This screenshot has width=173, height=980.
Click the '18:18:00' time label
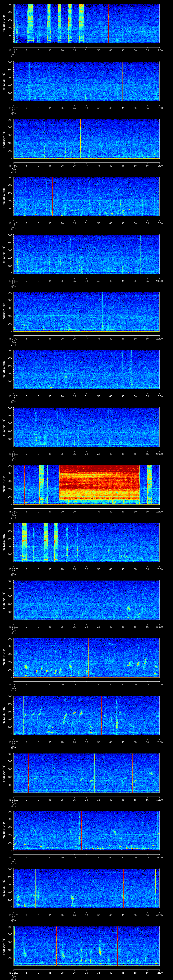[14, 166]
